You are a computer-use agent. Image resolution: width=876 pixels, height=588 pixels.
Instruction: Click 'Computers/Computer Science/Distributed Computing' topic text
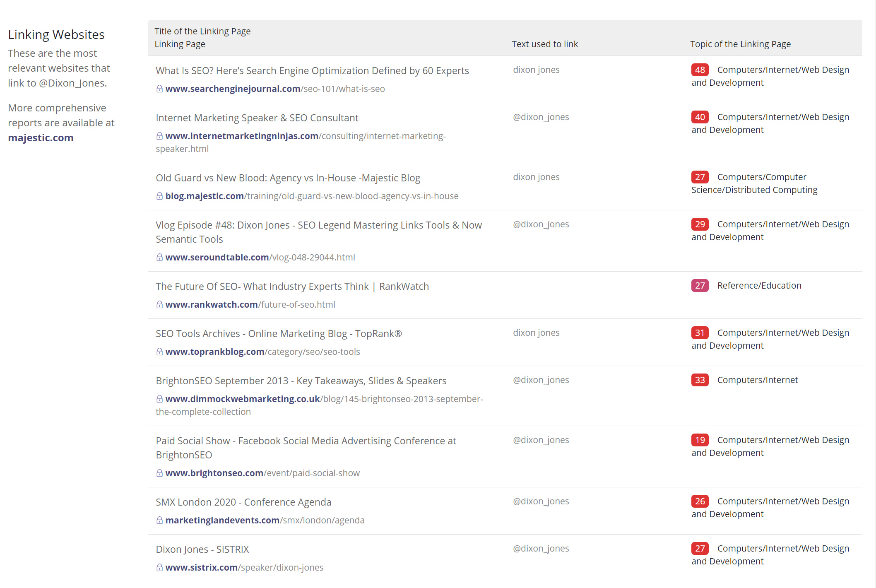point(754,183)
